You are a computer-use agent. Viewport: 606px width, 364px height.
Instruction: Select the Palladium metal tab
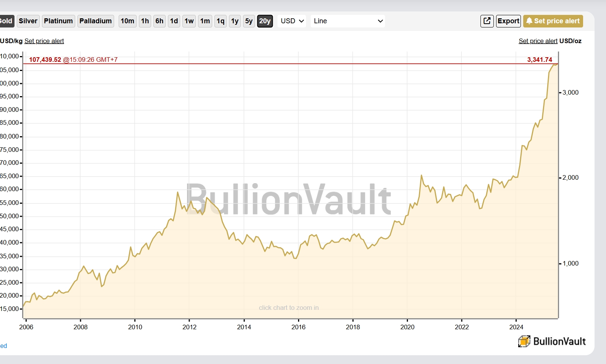click(95, 21)
